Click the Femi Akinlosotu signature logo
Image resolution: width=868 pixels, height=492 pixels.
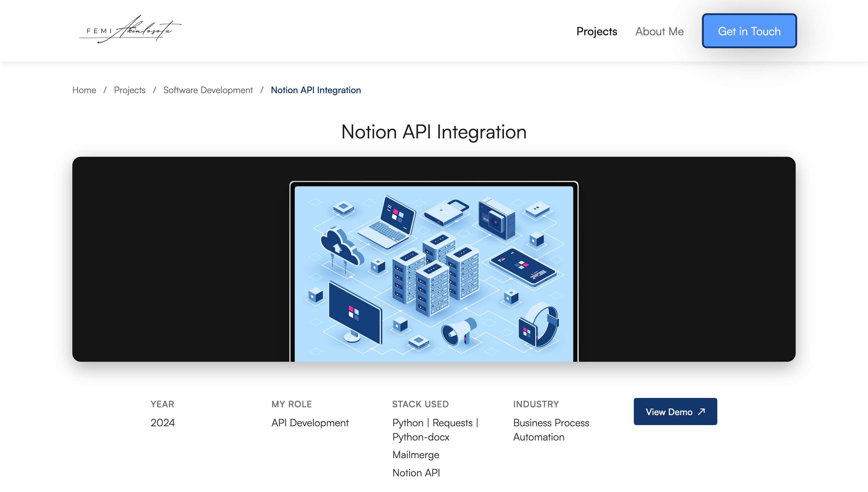tap(130, 29)
